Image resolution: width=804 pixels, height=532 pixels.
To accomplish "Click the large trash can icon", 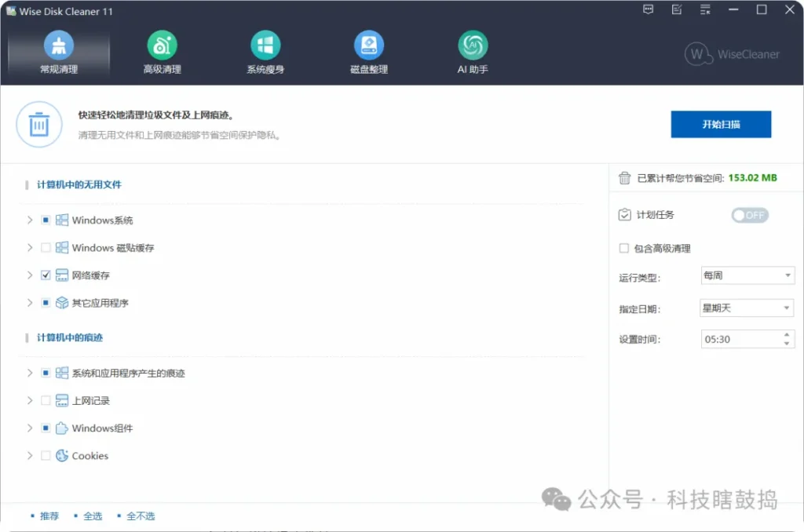I will pos(39,125).
